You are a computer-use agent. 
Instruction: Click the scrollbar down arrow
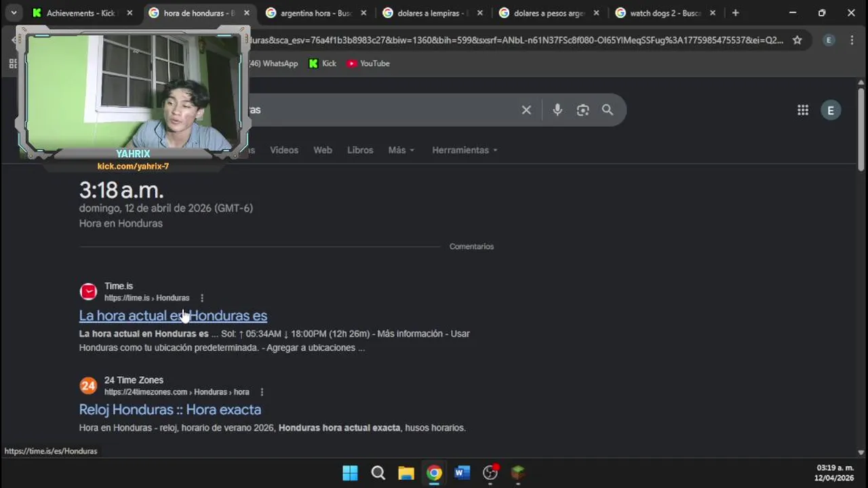coord(861,453)
